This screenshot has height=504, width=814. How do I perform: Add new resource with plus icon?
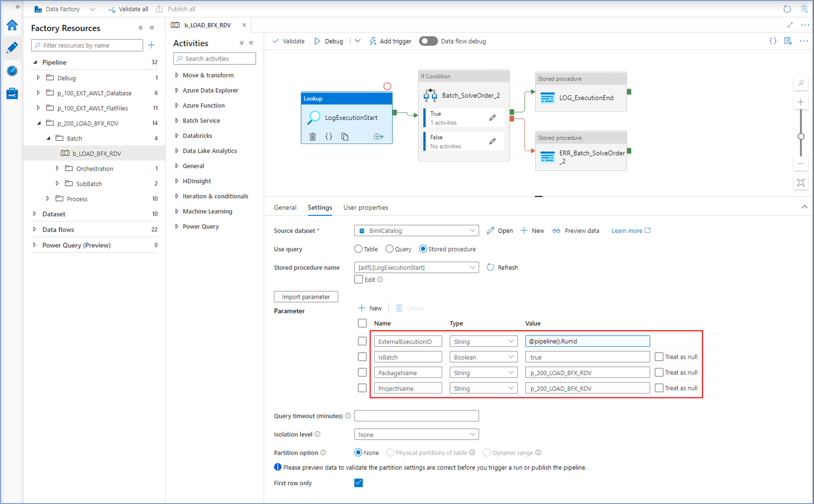(151, 45)
